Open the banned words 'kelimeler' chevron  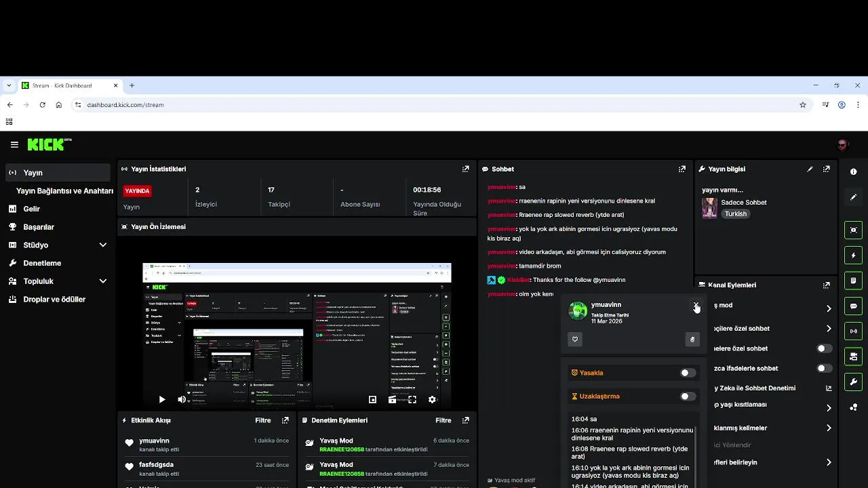(x=829, y=428)
